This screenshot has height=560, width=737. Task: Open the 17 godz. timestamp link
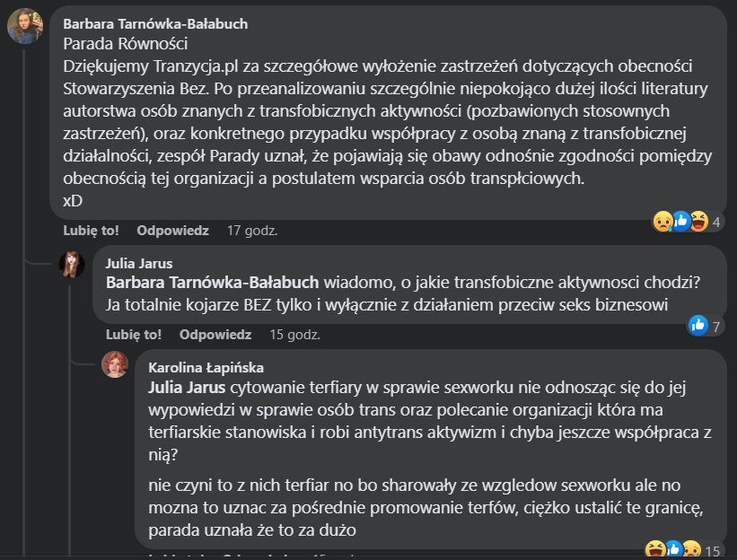click(252, 231)
